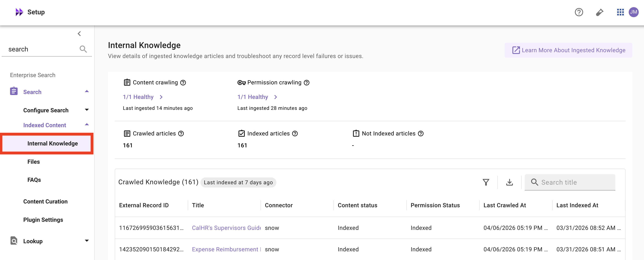Open Plugin Settings
This screenshot has width=644, height=260.
click(x=43, y=220)
